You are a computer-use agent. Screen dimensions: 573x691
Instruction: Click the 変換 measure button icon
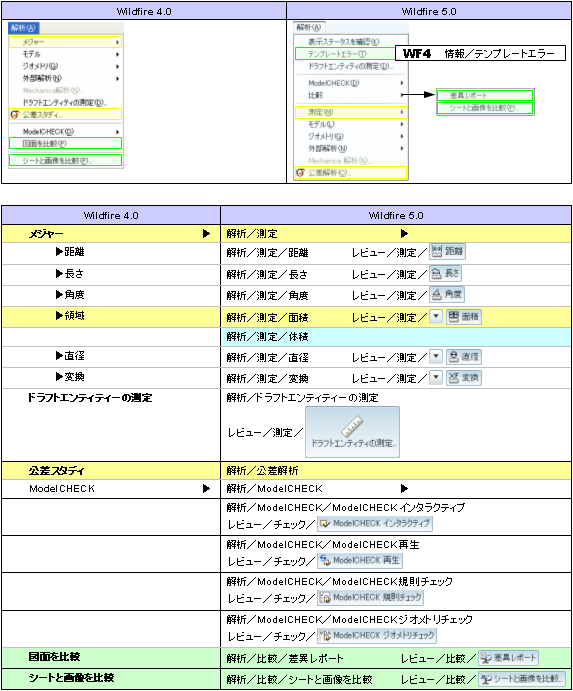click(x=464, y=378)
